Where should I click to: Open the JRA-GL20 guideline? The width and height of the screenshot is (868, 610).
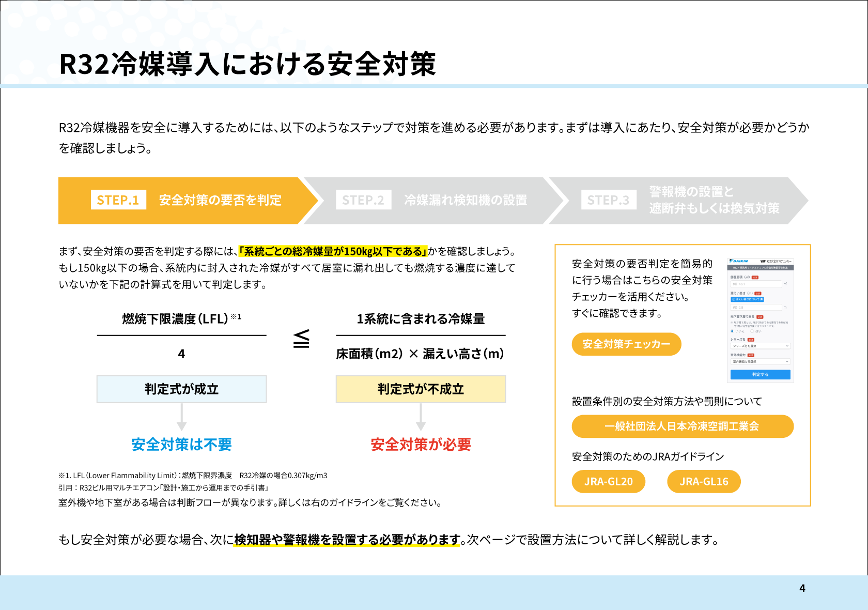(609, 482)
